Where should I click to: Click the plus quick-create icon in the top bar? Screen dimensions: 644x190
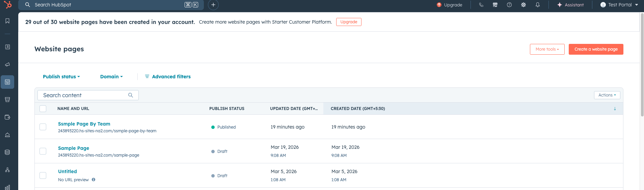(x=213, y=5)
